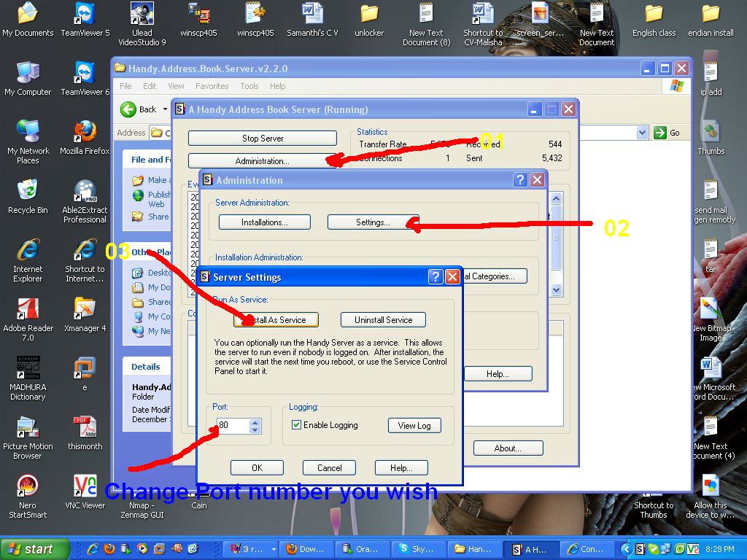Open the English class folder icon
Screen dimensions: 747x560
[x=654, y=19]
